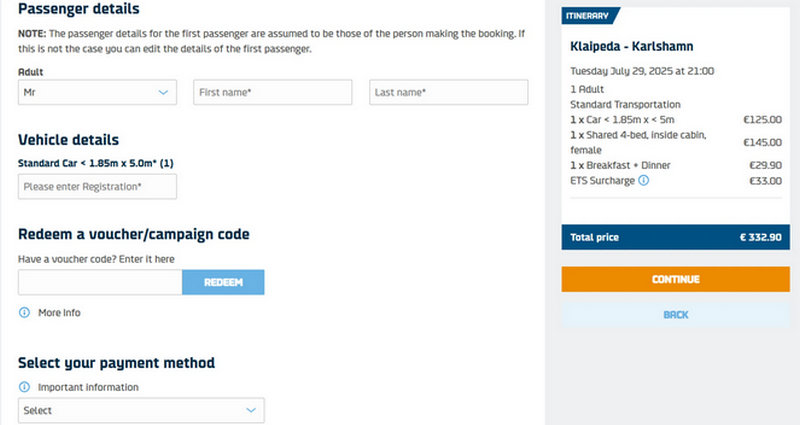Viewport: 800px width, 425px height.
Task: Expand the payment method Select dropdown
Action: (x=141, y=410)
